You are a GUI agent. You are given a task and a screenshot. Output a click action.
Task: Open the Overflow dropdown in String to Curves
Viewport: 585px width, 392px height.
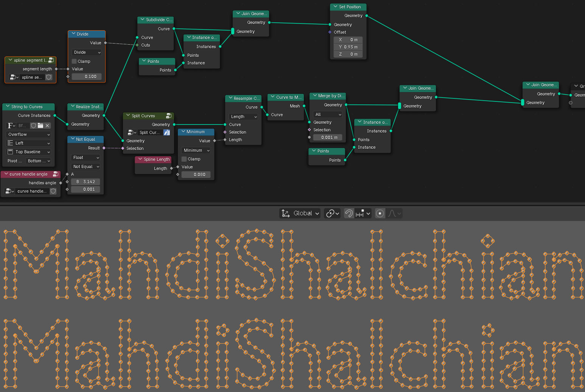[x=29, y=134]
